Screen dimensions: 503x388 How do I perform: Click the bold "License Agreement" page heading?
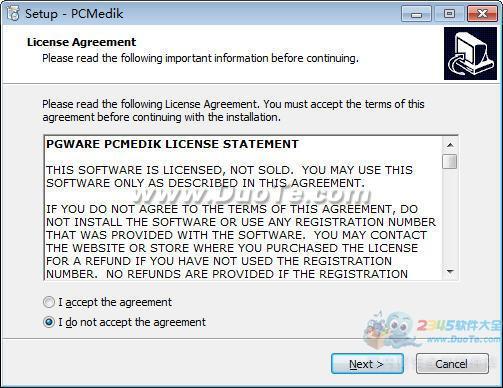tap(82, 42)
